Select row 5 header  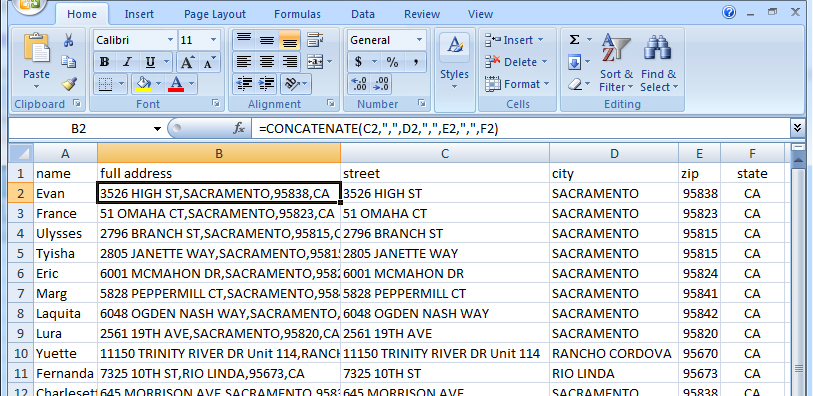pos(21,253)
